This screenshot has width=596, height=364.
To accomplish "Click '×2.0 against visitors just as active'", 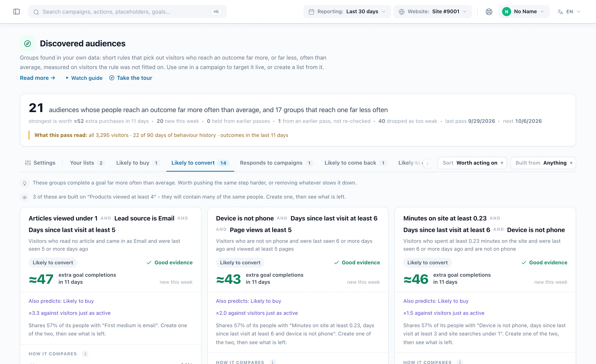I will pyautogui.click(x=257, y=313).
